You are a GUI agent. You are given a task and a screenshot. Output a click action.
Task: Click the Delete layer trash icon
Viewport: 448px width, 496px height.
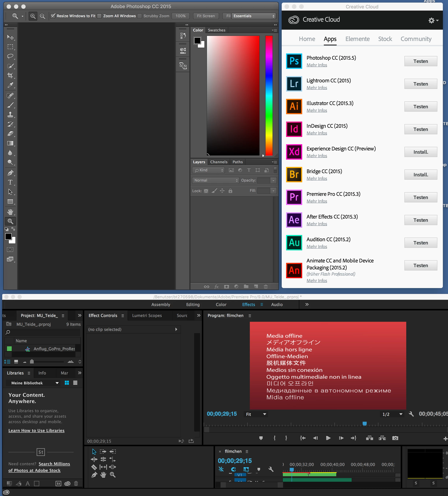pos(266,286)
